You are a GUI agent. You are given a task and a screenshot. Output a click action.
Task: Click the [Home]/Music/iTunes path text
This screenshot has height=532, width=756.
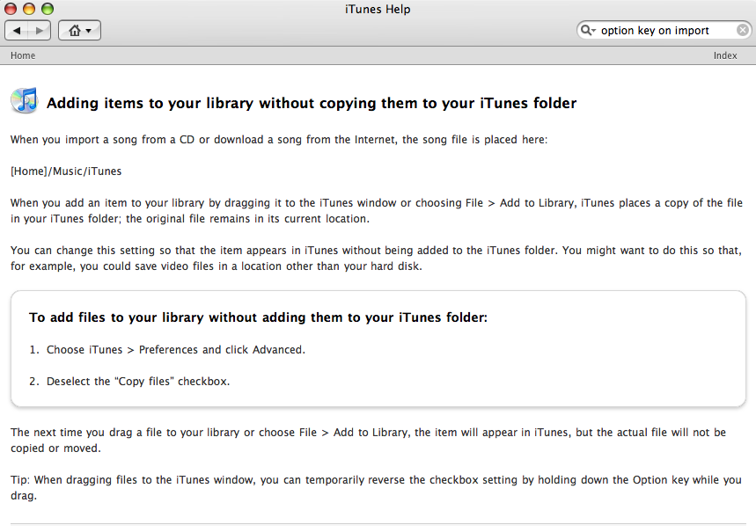(x=66, y=171)
